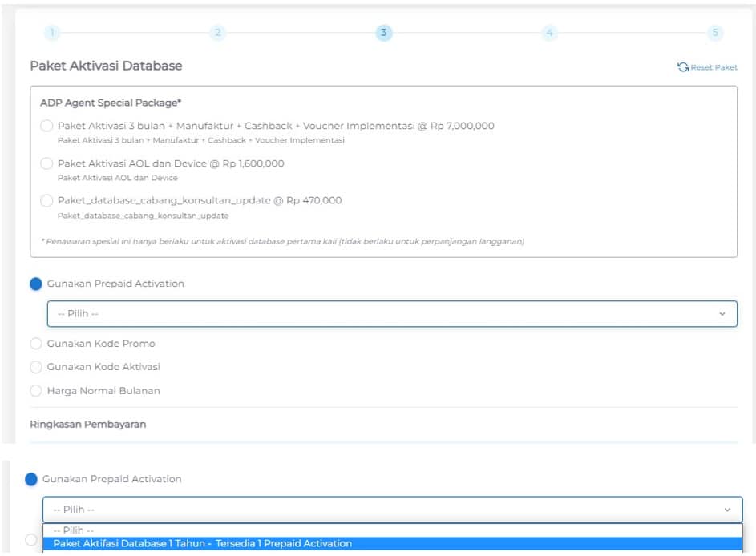Select the Gunakan Kode Aktivasi radio button
756x556 pixels.
pyautogui.click(x=35, y=367)
